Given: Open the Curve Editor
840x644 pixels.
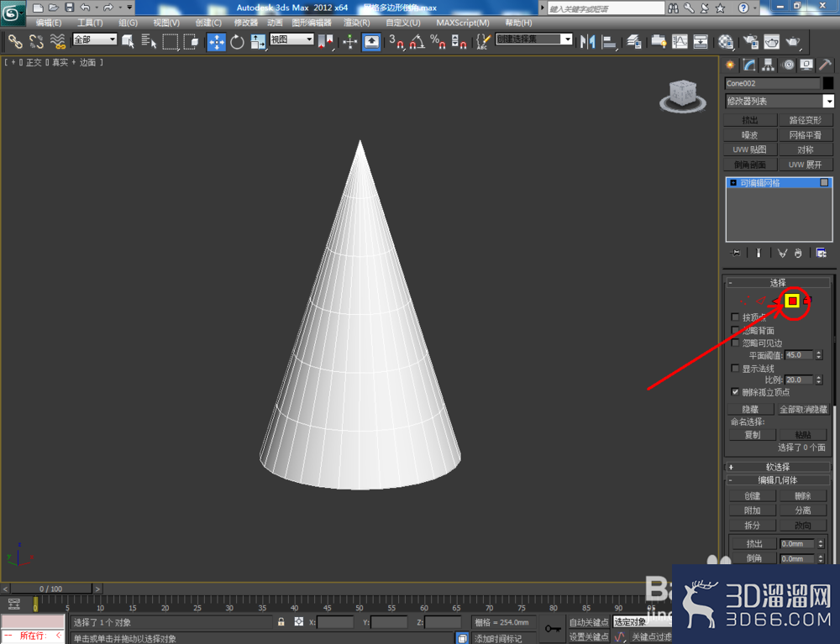Looking at the screenshot, I should [680, 42].
